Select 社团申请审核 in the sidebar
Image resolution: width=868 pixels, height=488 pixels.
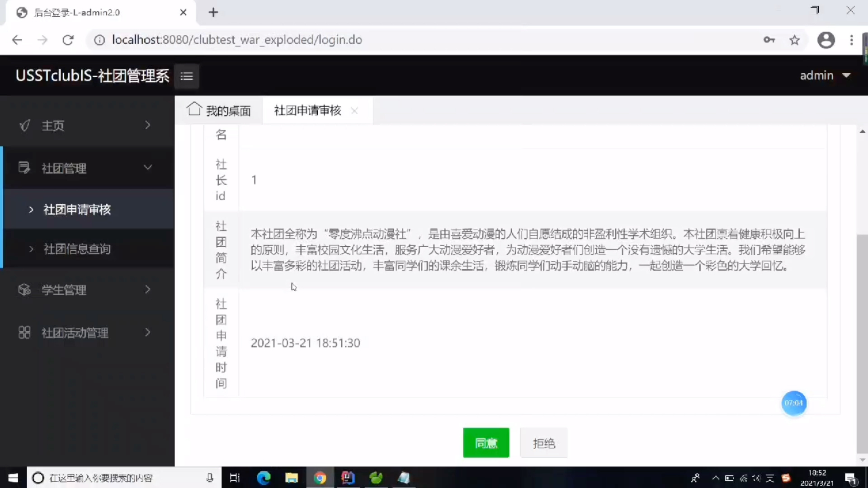(77, 210)
